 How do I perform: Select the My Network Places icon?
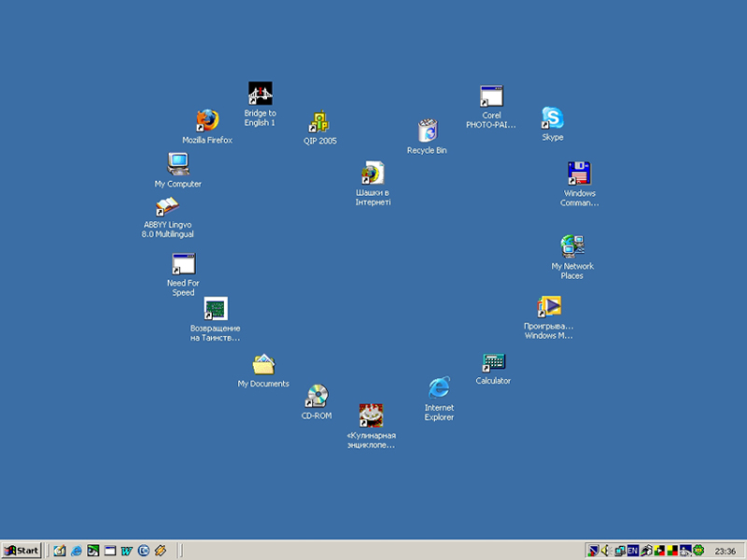[x=572, y=258]
